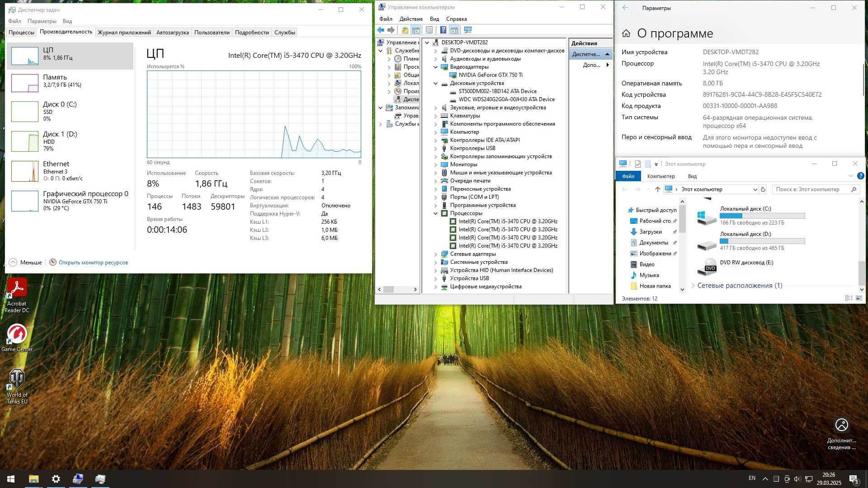Image resolution: width=868 pixels, height=488 pixels.
Task: Expand Сетевые расположения (1) group in Explorer
Action: click(693, 286)
